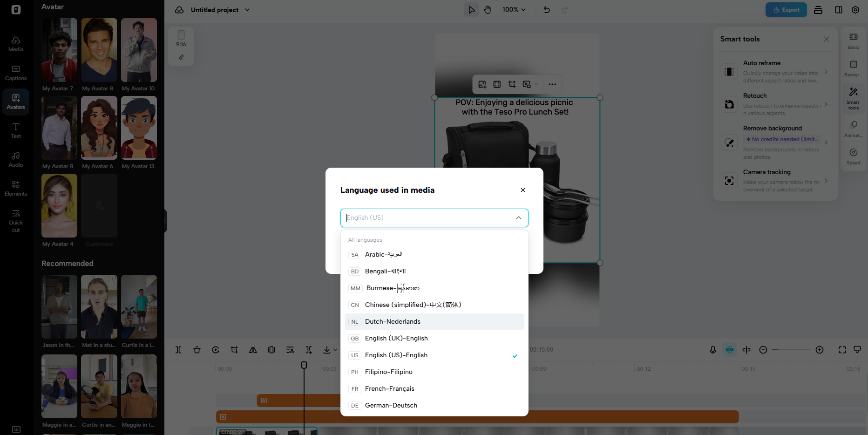Click the 9:16 aspect ratio button
The width and height of the screenshot is (868, 435).
[x=181, y=39]
